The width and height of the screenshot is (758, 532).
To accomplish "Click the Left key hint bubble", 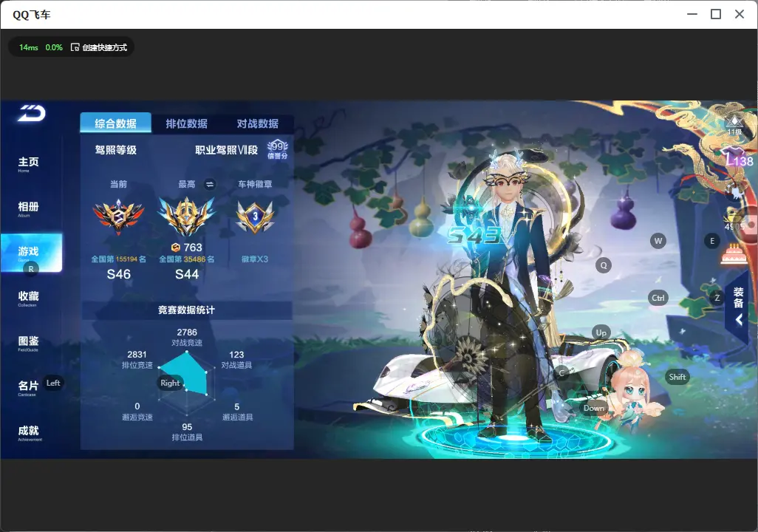I will click(53, 383).
